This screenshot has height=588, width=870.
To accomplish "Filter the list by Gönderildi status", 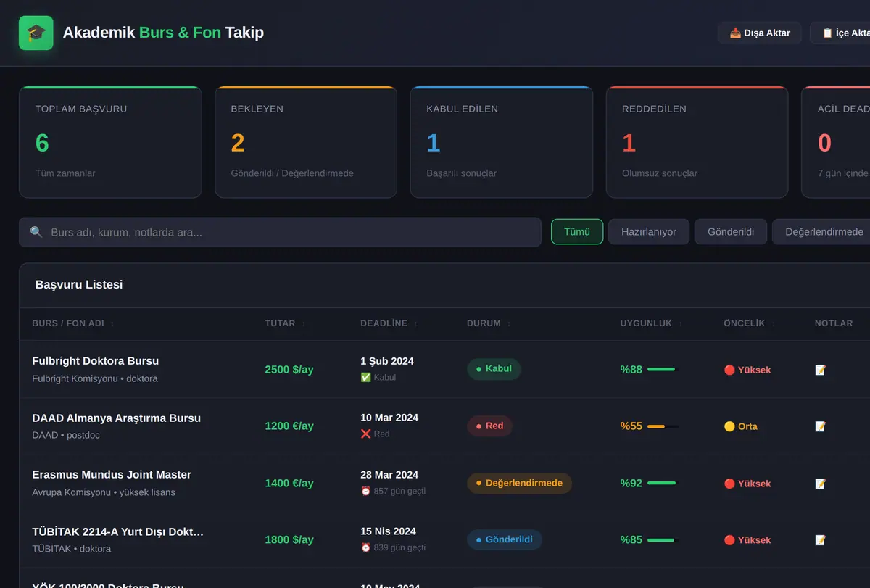I will coord(731,232).
